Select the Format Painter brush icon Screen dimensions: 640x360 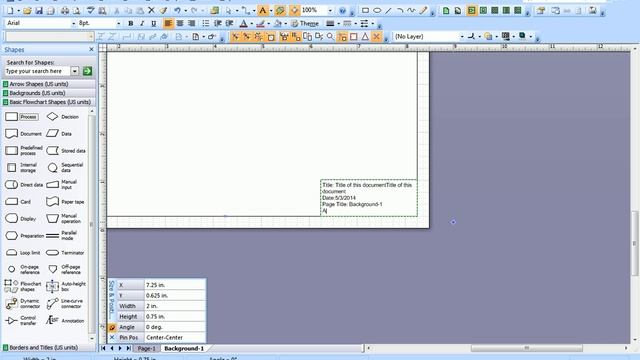point(164,11)
